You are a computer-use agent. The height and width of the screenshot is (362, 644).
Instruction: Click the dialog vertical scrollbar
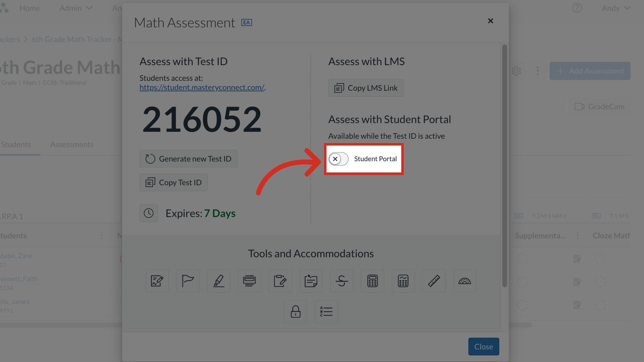(504, 166)
